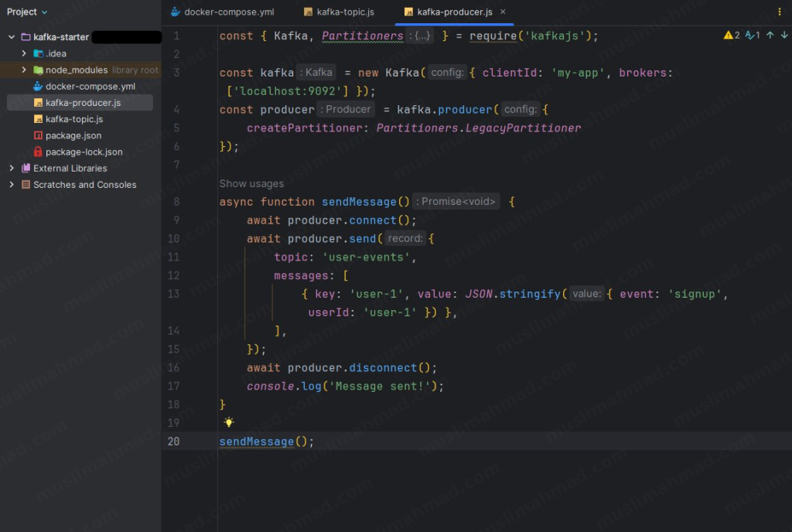
Task: Open the editor options kebab menu
Action: click(779, 12)
